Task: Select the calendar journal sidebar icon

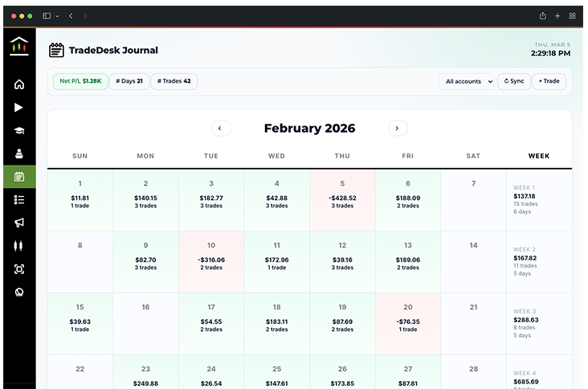Action: (x=19, y=177)
